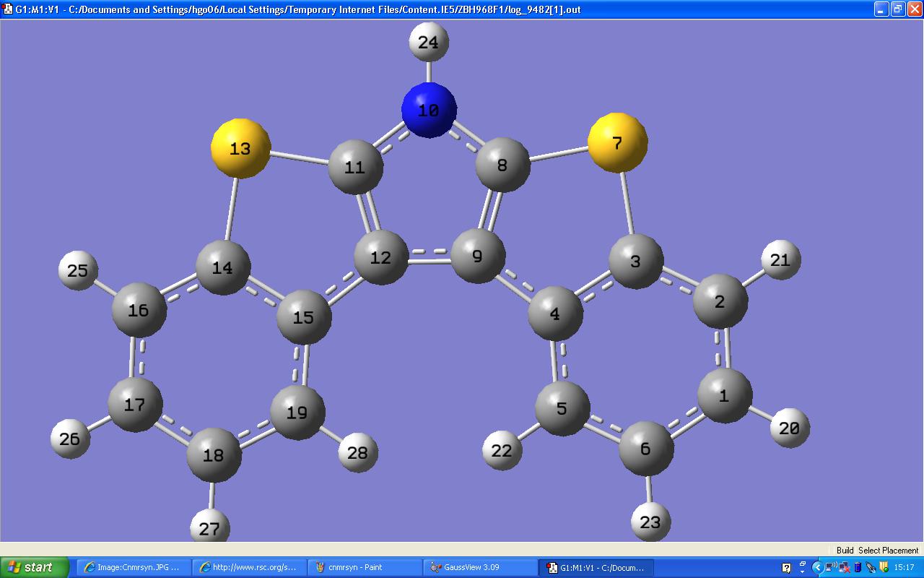Switch to the rsc.org Internet Explorer window
Viewport: 924px width, 578px height.
point(249,567)
